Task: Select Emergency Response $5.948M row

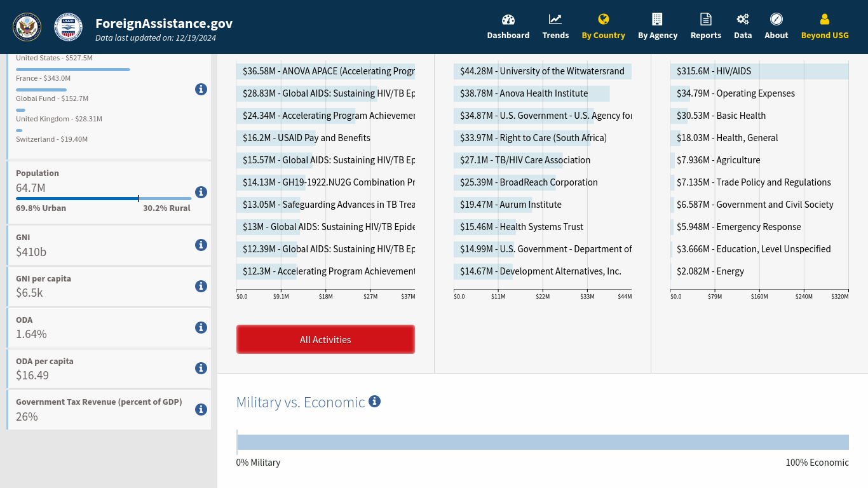Action: (759, 227)
